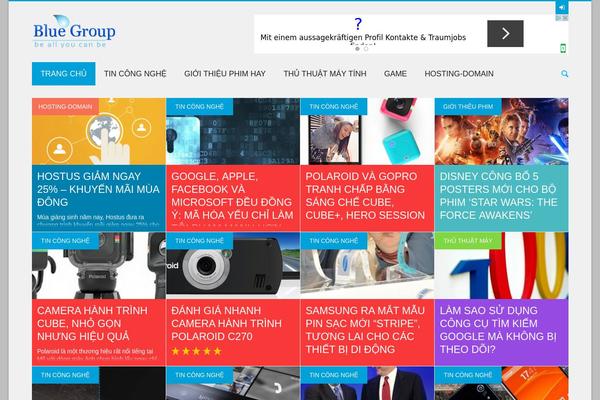
Task: Open the Game menu item
Action: point(395,73)
